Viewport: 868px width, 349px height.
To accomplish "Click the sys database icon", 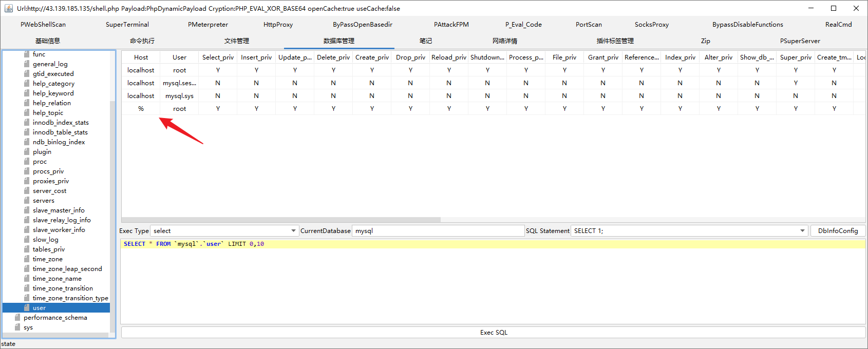I will (17, 327).
